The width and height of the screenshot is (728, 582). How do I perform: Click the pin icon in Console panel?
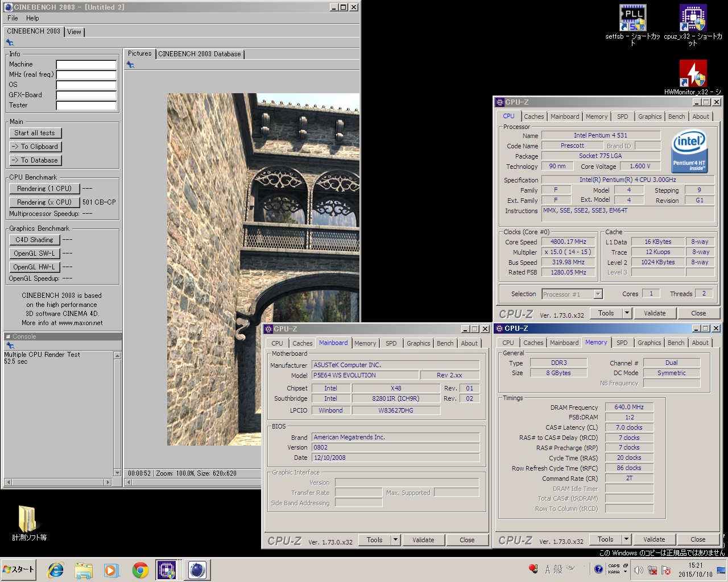[10, 345]
